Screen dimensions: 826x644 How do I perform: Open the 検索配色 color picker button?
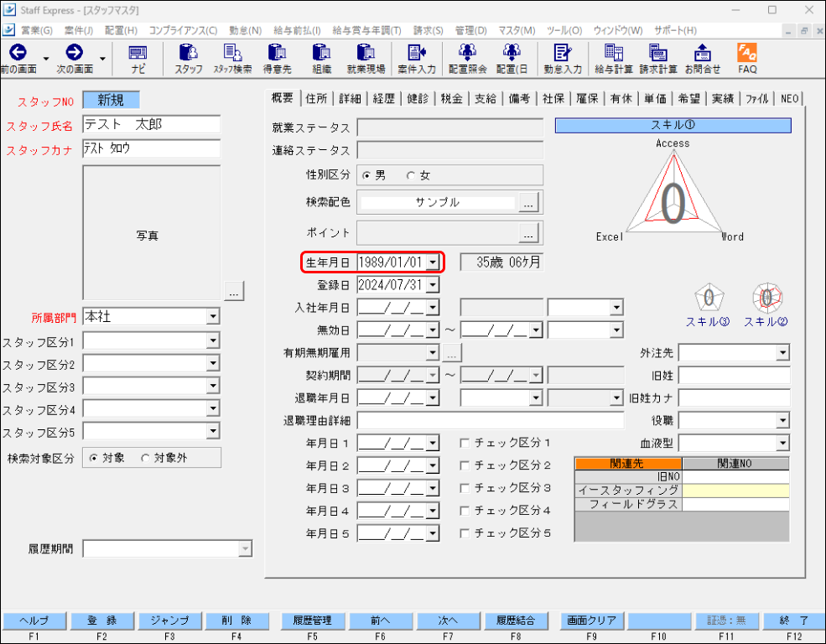click(528, 203)
